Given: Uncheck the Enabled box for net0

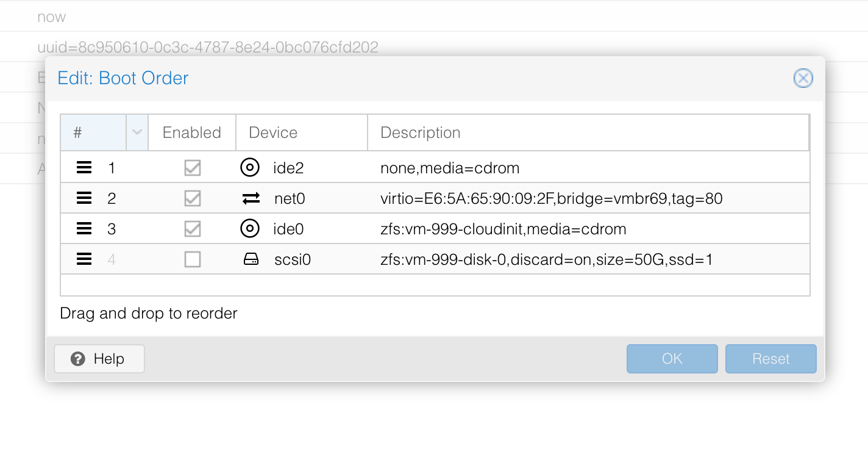Looking at the screenshot, I should tap(193, 198).
